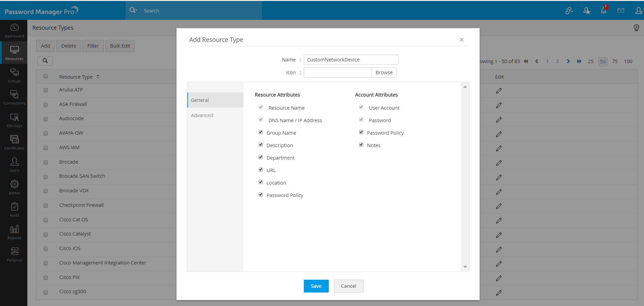Jump to the last page arrow

coord(579,61)
